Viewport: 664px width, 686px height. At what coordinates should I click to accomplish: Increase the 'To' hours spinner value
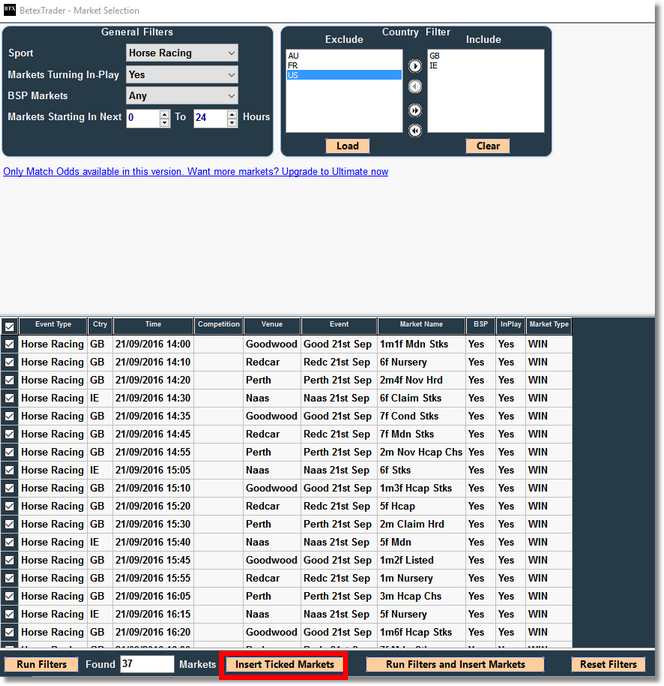(x=232, y=113)
